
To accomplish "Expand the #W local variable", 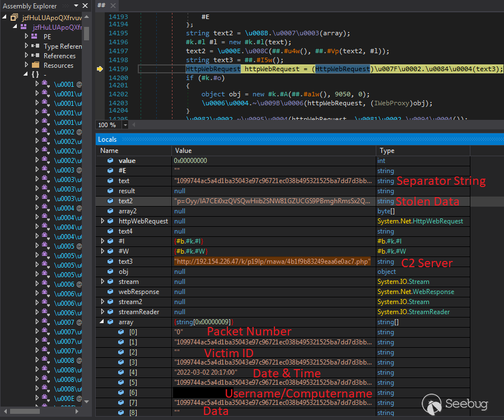I will pyautogui.click(x=102, y=251).
